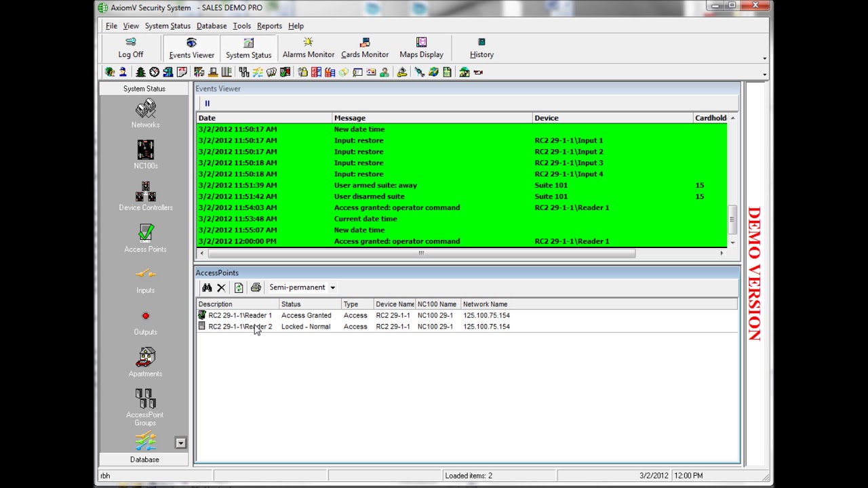Click Events Viewer vertical scrollbar down arrow
868x488 pixels.
coord(732,242)
